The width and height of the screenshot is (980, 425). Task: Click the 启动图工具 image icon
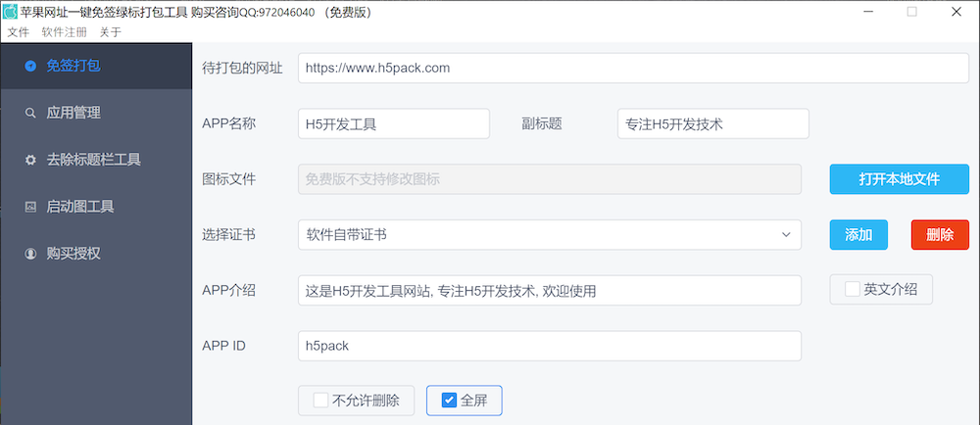pyautogui.click(x=30, y=207)
